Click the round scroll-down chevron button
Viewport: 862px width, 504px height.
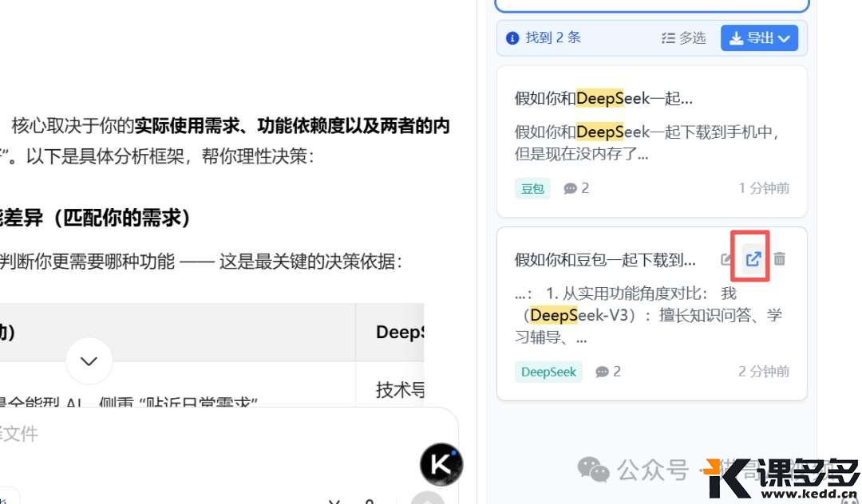(x=89, y=361)
